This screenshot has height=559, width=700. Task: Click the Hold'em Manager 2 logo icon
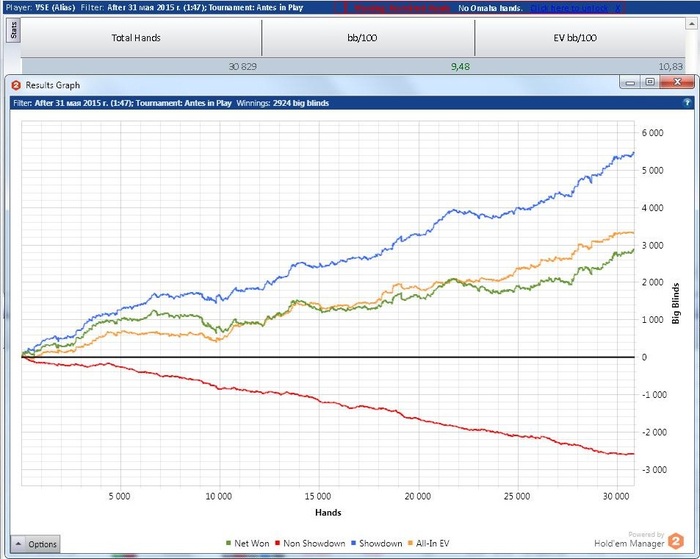tap(676, 541)
